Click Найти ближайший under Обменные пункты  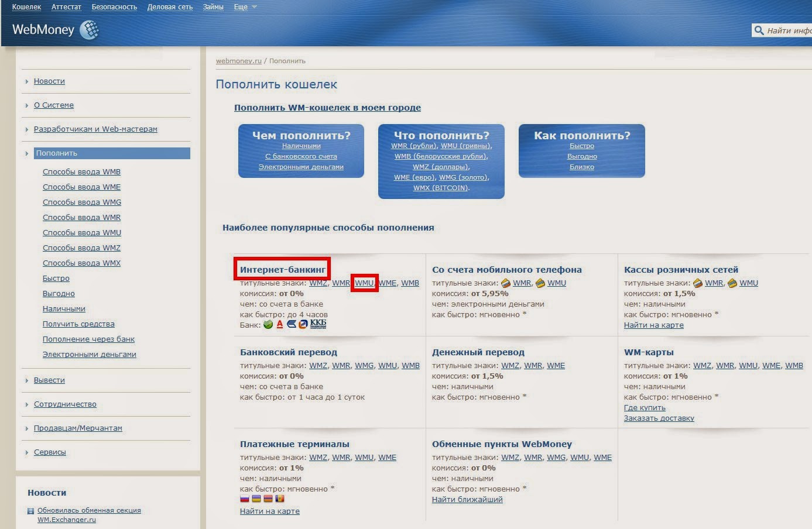point(467,500)
